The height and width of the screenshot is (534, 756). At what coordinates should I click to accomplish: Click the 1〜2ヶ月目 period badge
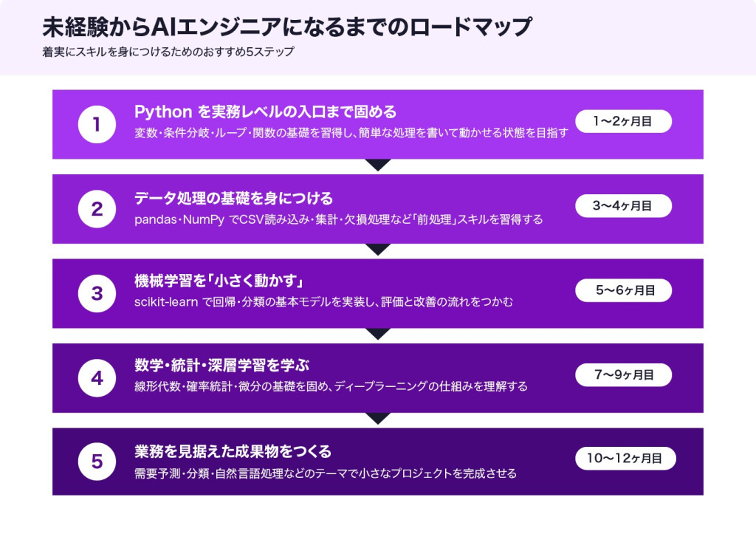pos(623,121)
